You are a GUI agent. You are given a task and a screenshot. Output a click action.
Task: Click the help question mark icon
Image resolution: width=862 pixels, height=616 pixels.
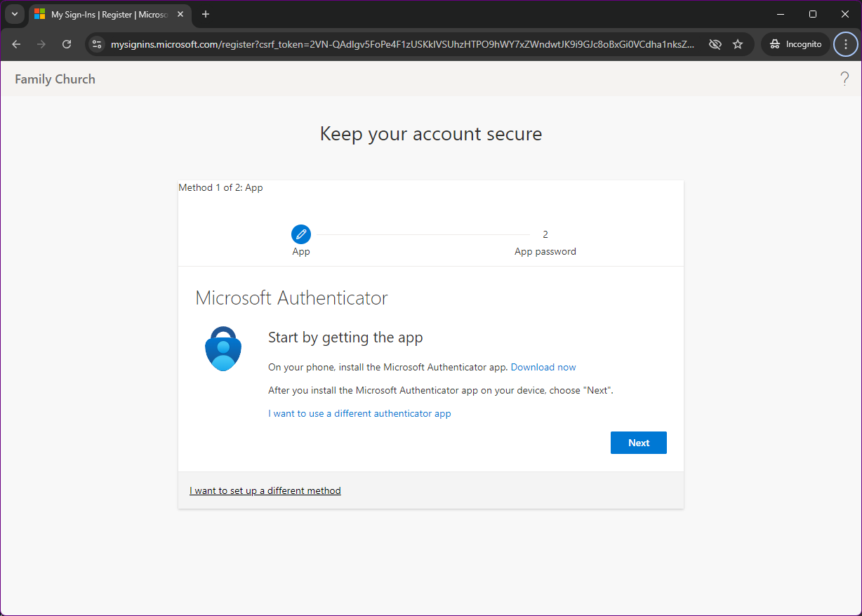click(x=844, y=79)
